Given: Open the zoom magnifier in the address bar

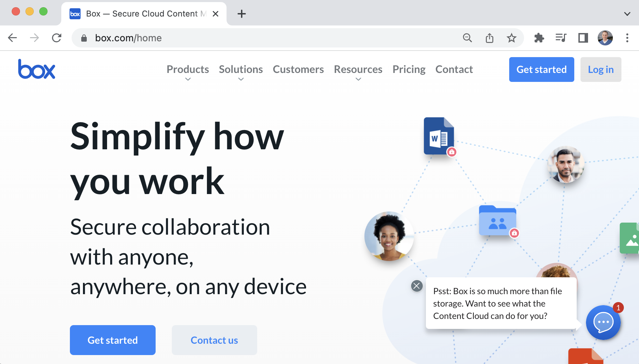Looking at the screenshot, I should click(467, 38).
